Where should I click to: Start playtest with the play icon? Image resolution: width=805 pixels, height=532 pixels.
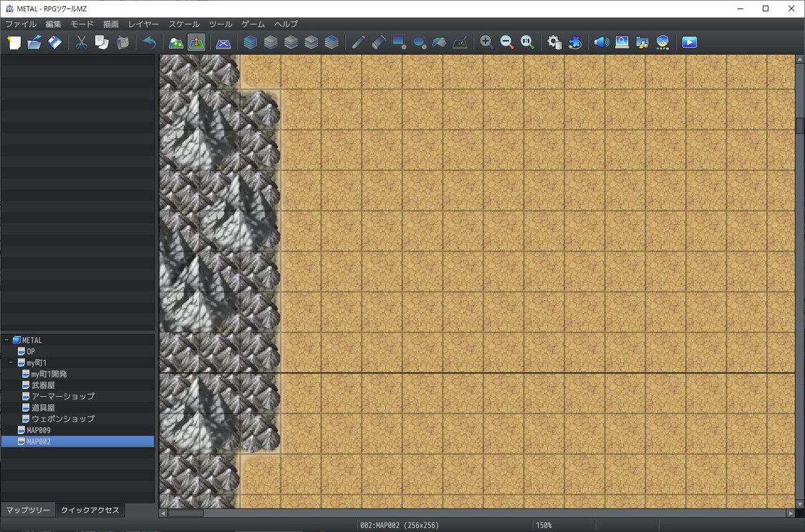click(x=690, y=42)
